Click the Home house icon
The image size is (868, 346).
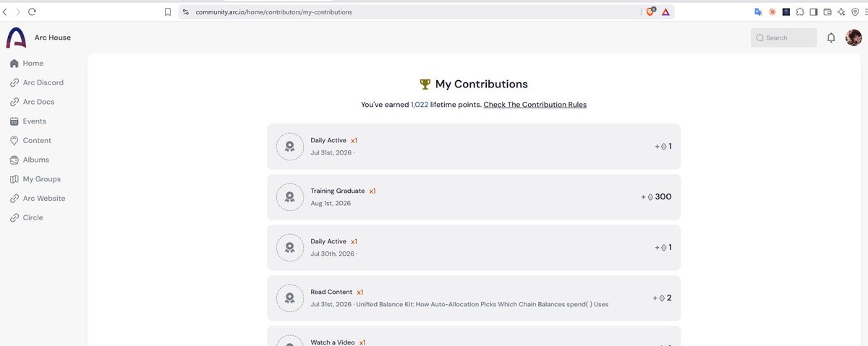coord(14,64)
